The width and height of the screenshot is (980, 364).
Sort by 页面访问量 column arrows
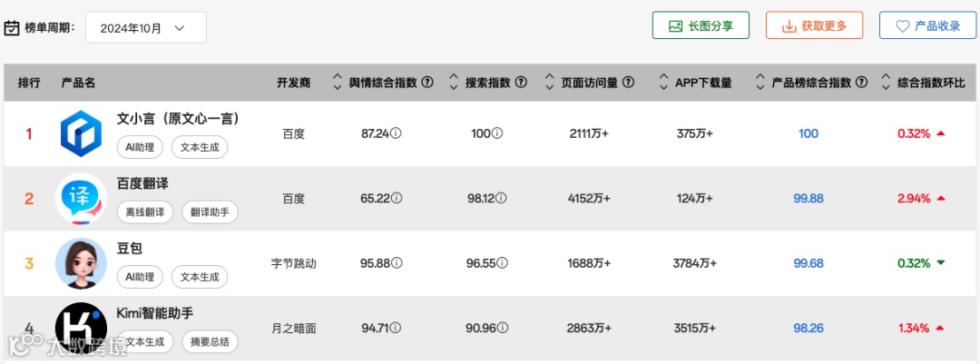(x=549, y=83)
